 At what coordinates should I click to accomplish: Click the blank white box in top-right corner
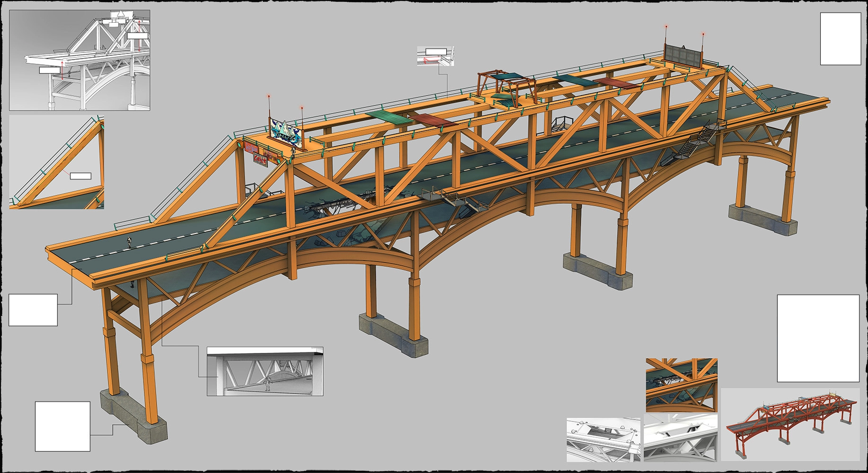pos(840,39)
